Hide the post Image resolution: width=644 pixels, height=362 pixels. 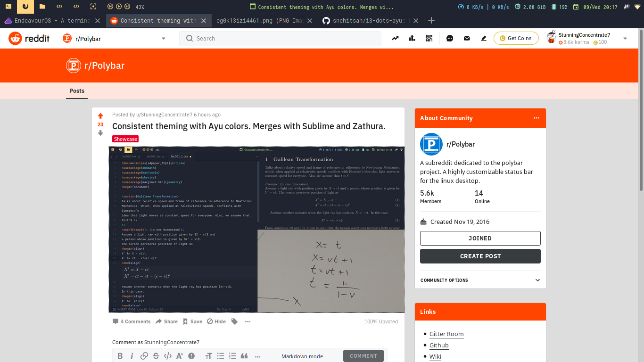click(216, 321)
